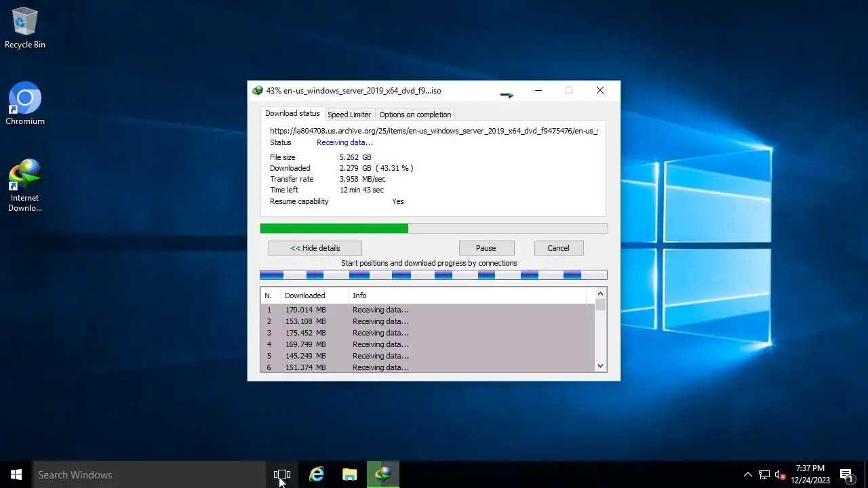Click the transfer rate 3.958 MB/sec
The height and width of the screenshot is (488, 868).
click(x=362, y=179)
